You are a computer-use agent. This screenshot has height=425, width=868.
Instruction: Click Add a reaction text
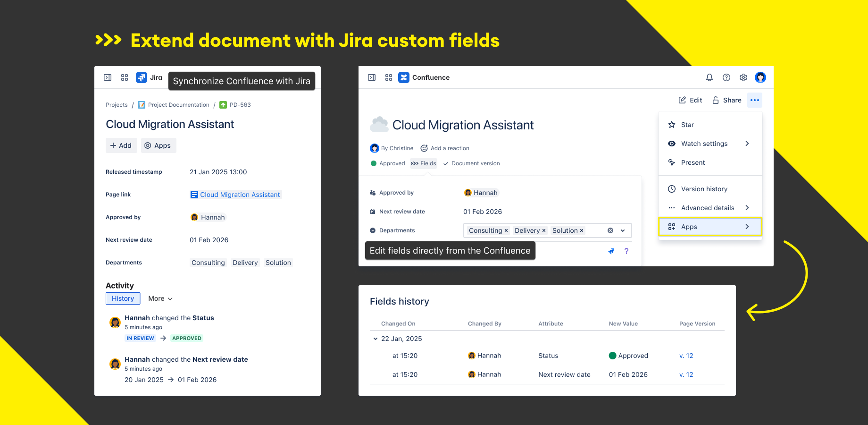[450, 148]
